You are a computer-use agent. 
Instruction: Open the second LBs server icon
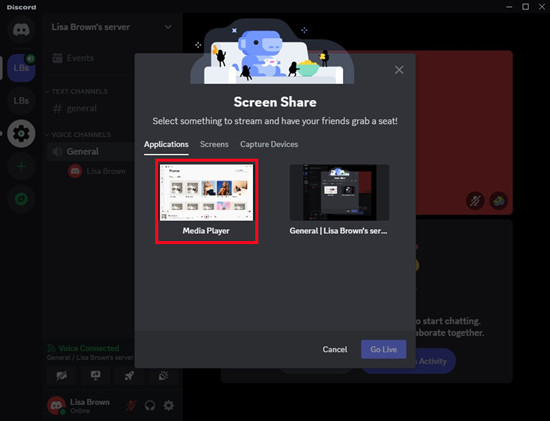tap(21, 101)
